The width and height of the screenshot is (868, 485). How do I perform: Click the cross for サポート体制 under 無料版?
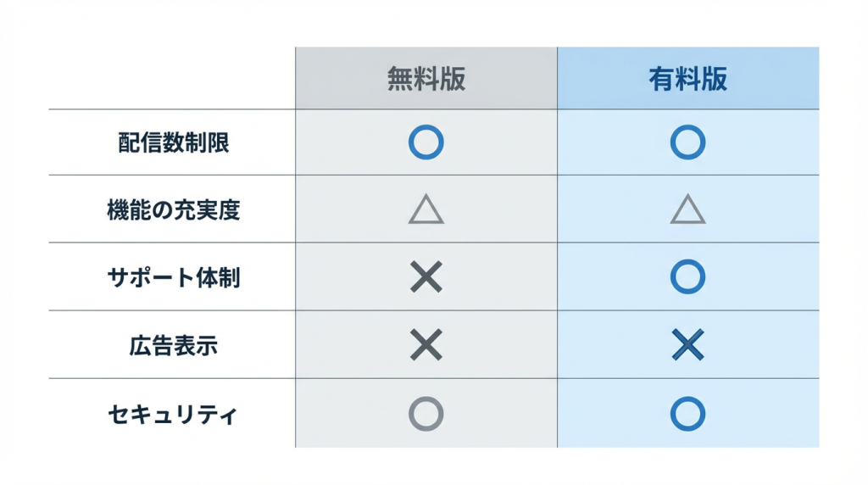(x=426, y=277)
